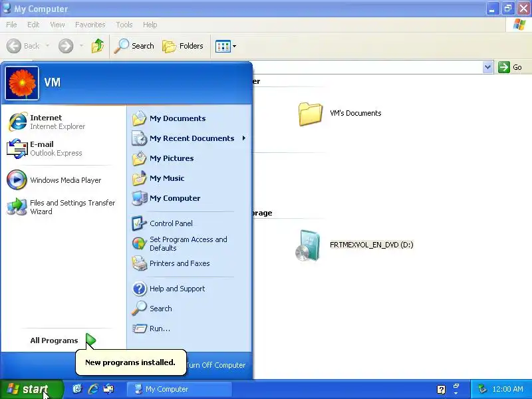Go up one folder level
Screen dimensions: 532x399
(98, 46)
